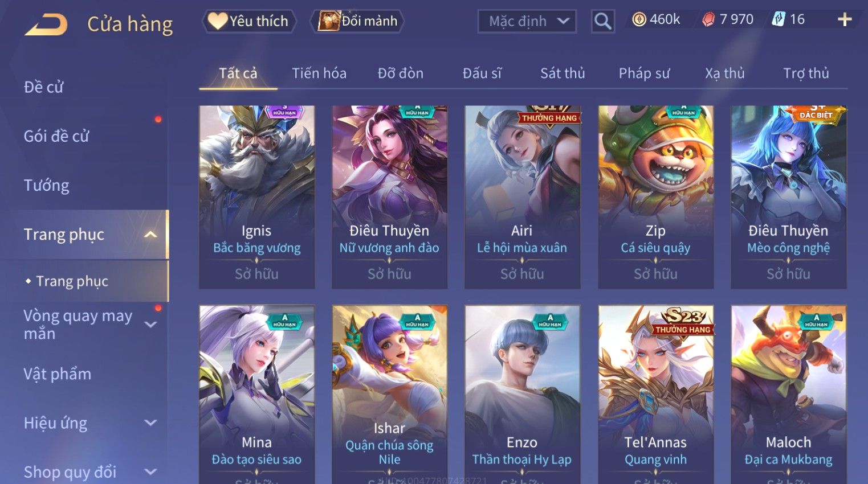
Task: Select the Pháp sư tab
Action: 644,73
